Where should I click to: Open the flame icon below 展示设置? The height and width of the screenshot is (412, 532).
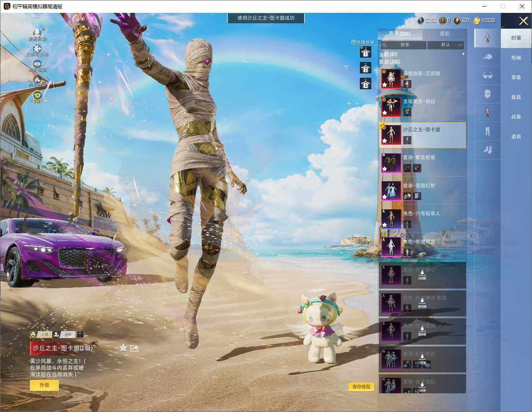coord(37,79)
